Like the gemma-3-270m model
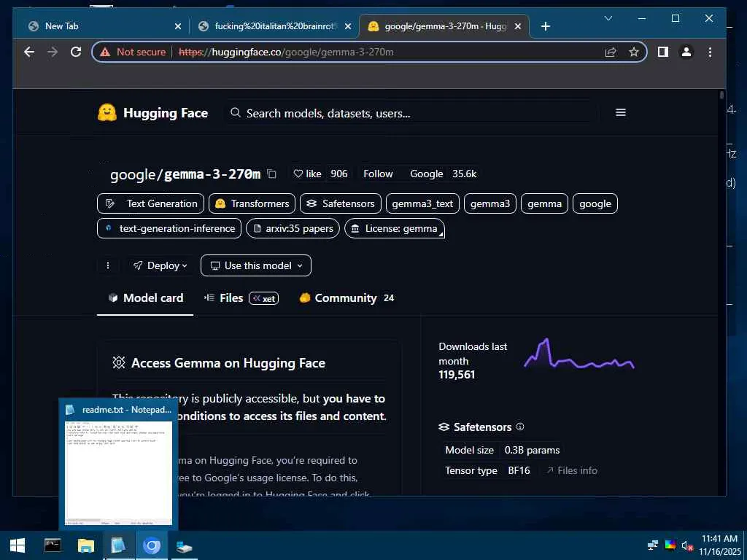 (307, 174)
